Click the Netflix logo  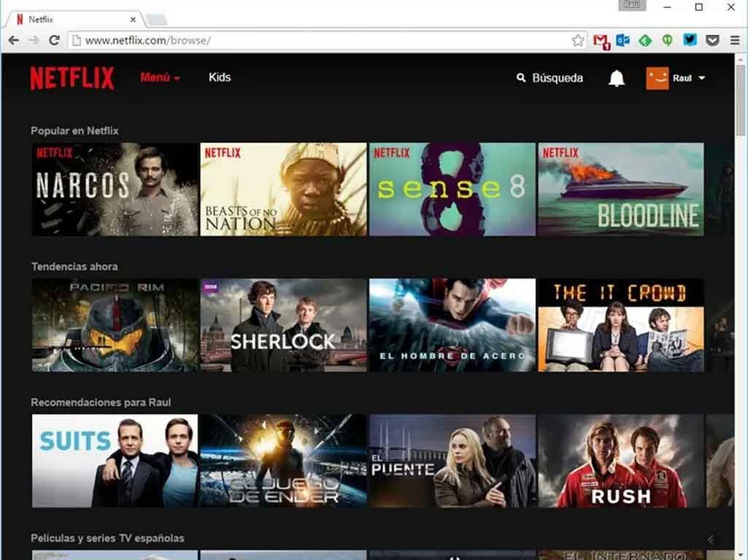[x=72, y=78]
